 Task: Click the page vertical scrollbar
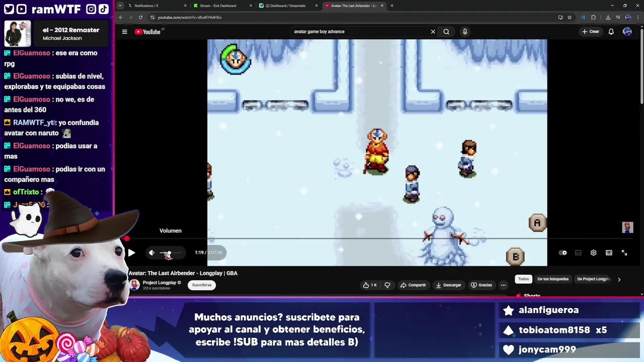(641, 65)
